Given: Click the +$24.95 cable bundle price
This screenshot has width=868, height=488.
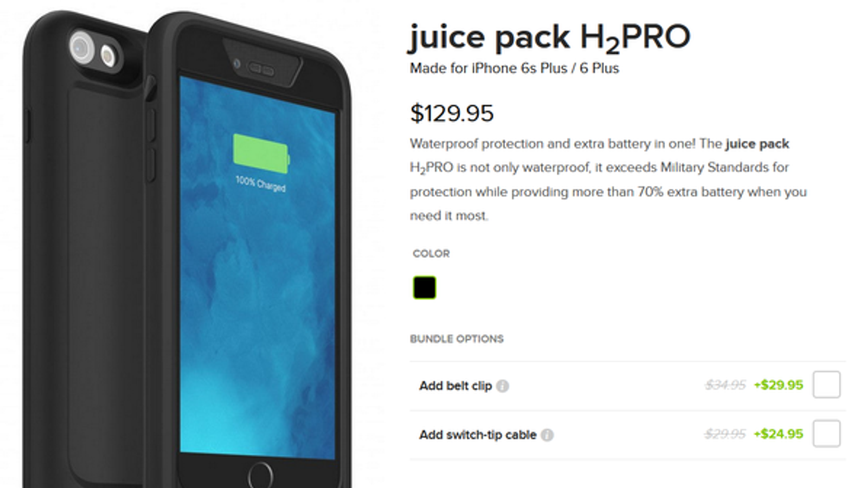Looking at the screenshot, I should tap(778, 434).
